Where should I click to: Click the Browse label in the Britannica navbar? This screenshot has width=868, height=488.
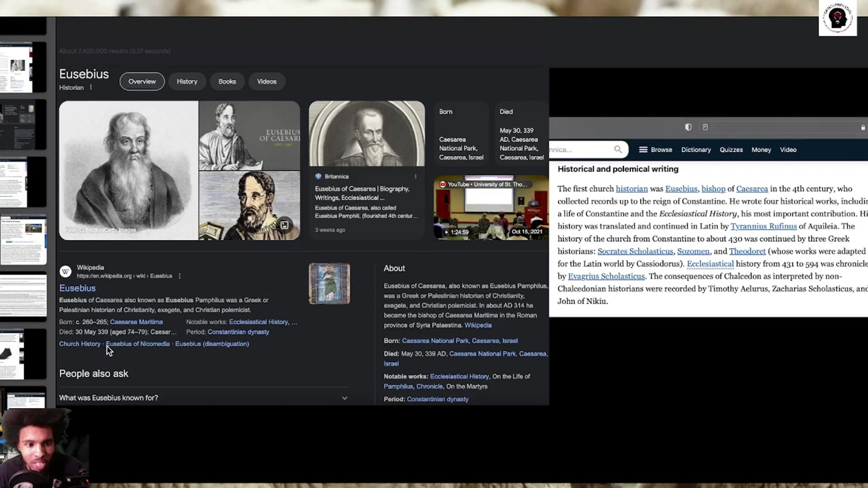pyautogui.click(x=661, y=150)
